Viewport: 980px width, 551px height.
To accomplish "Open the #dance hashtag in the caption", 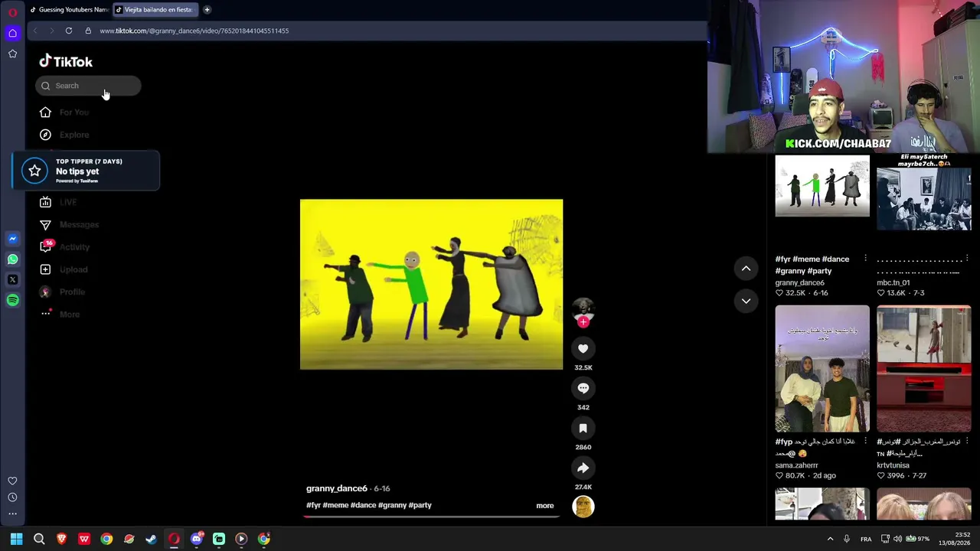I will coord(363,505).
